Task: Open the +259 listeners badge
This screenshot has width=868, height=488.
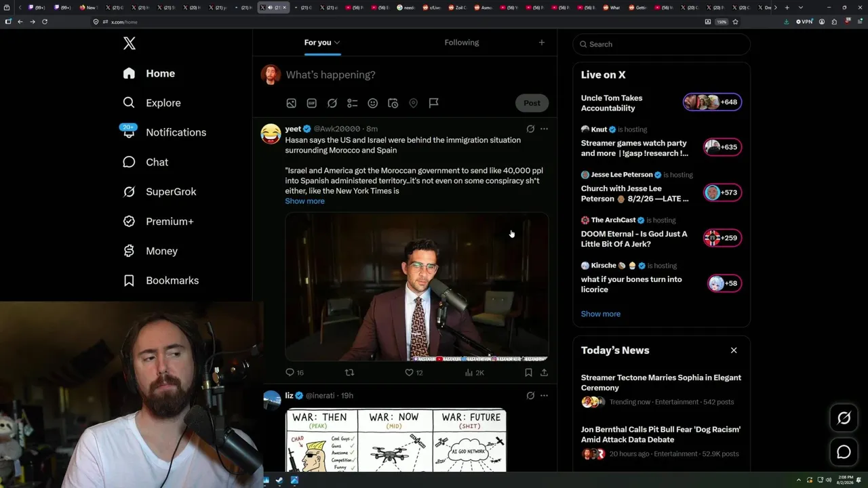Action: tap(723, 238)
